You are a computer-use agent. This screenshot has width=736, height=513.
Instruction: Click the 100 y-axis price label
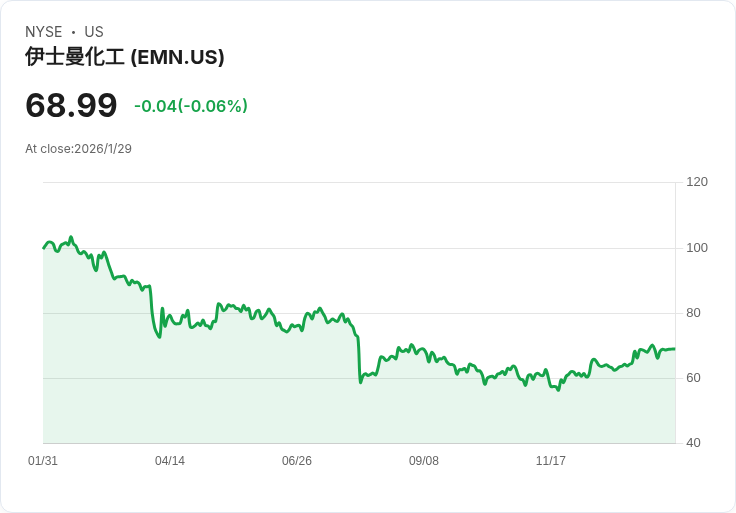pyautogui.click(x=697, y=248)
